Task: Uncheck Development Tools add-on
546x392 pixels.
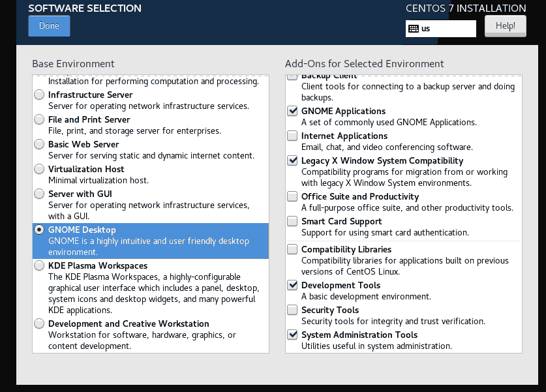Action: (292, 285)
